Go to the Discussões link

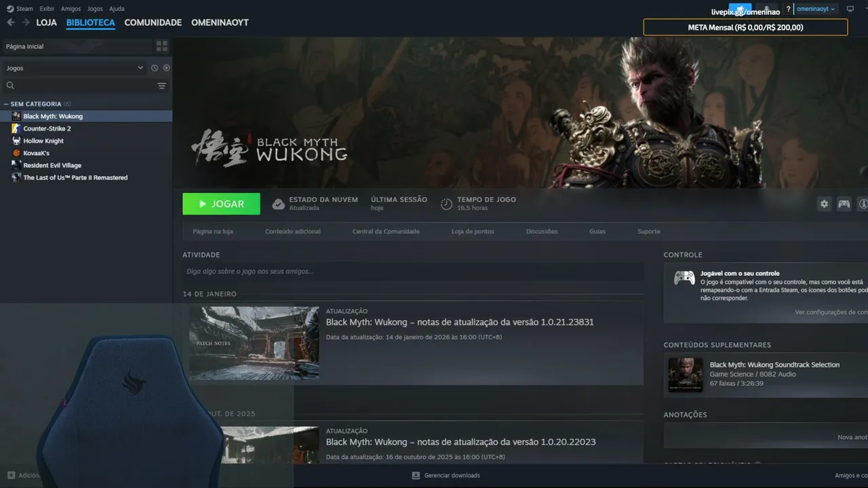[x=542, y=232]
